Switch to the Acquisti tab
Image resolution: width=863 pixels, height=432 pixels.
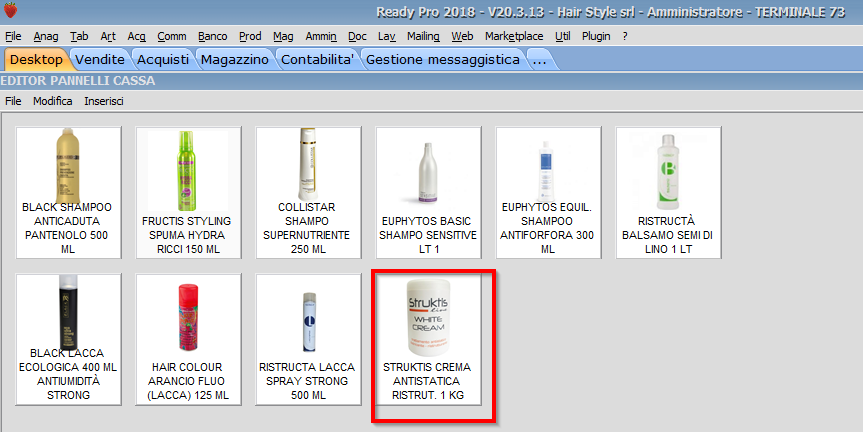point(163,59)
